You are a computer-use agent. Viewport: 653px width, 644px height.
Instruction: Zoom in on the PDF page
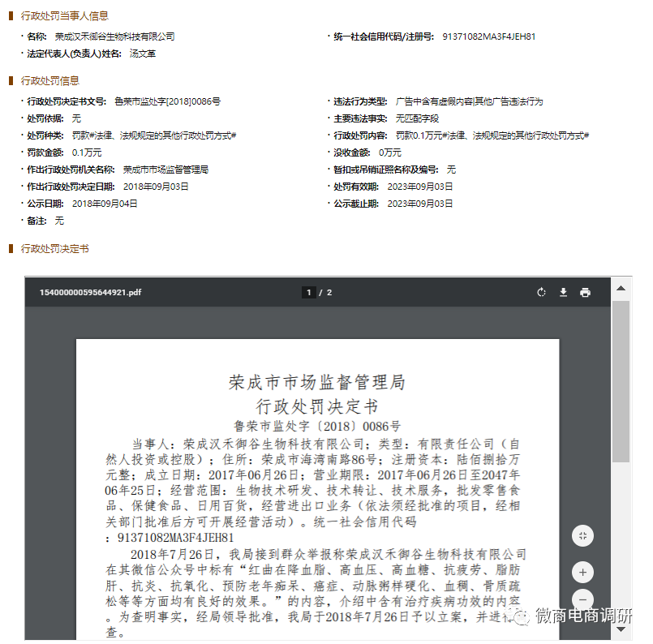click(582, 573)
